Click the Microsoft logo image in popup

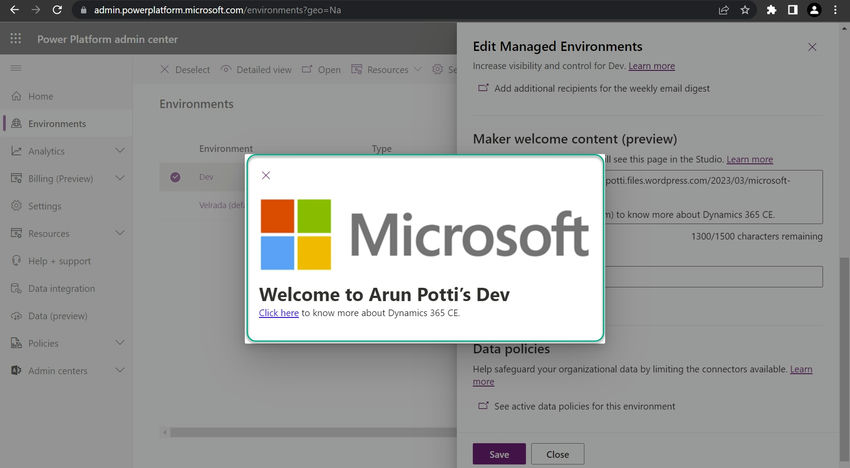(x=424, y=234)
